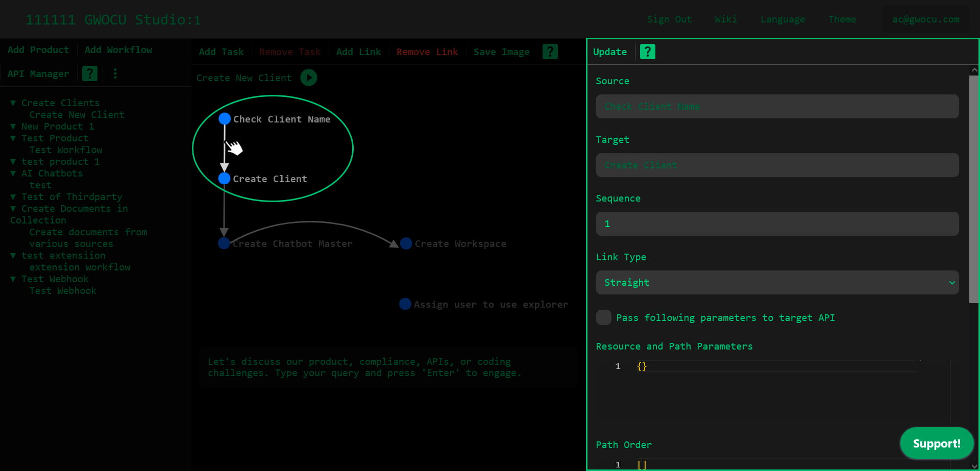Open the Theme menu

pyautogui.click(x=842, y=19)
